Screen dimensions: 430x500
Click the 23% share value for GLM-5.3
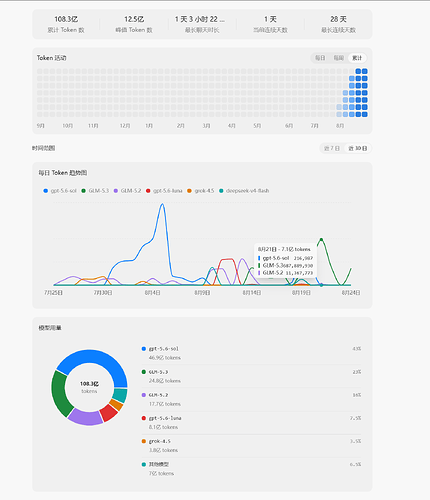click(x=357, y=372)
